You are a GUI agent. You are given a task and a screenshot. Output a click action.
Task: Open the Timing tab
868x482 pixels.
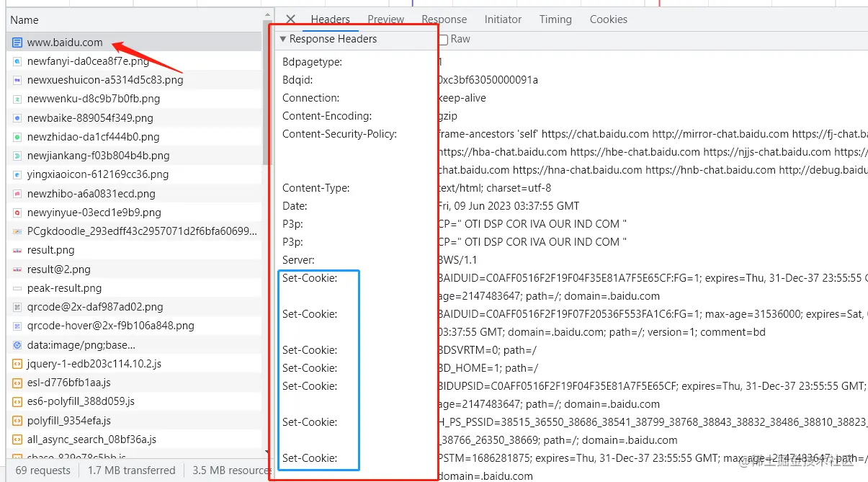555,19
